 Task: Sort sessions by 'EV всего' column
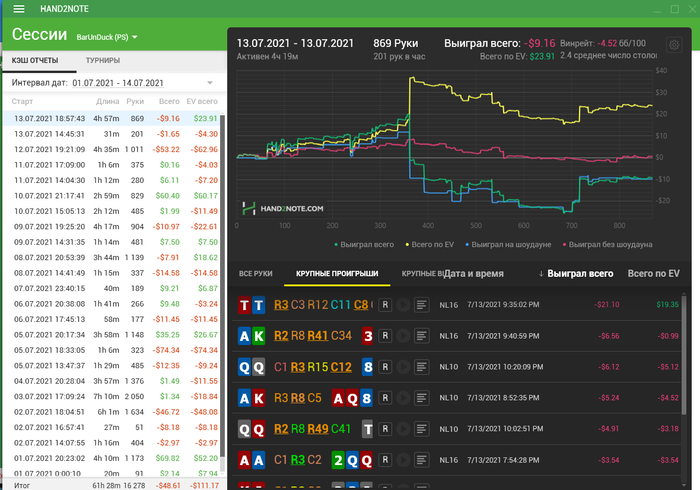pos(202,101)
